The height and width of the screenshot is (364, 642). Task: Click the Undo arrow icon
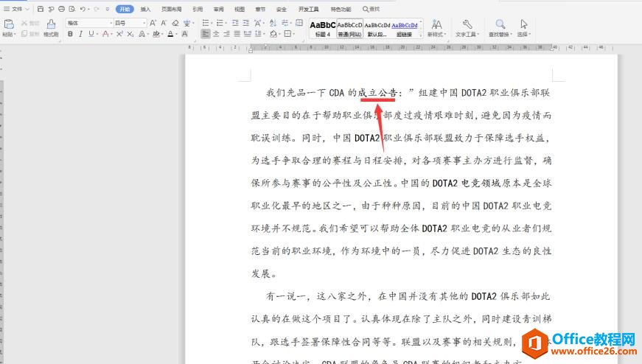coord(83,9)
